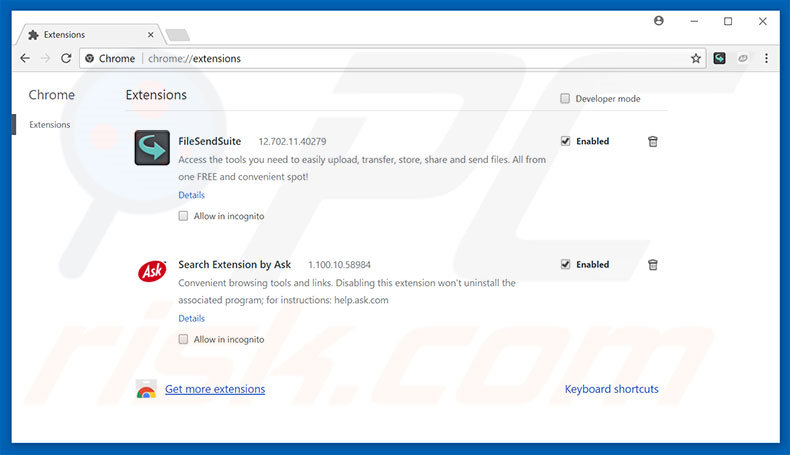790x455 pixels.
Task: Open the user profile icon
Action: [x=659, y=21]
